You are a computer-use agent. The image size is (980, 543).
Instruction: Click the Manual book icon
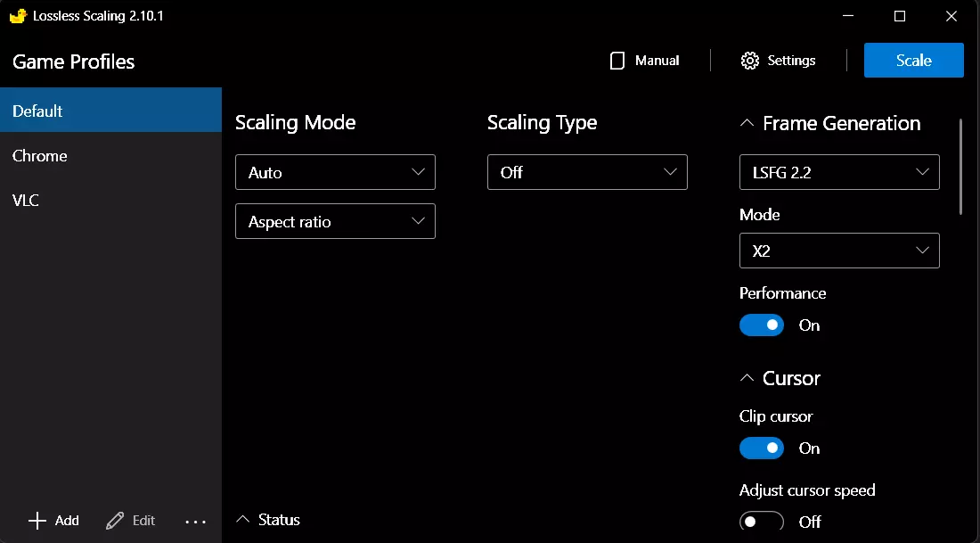617,61
